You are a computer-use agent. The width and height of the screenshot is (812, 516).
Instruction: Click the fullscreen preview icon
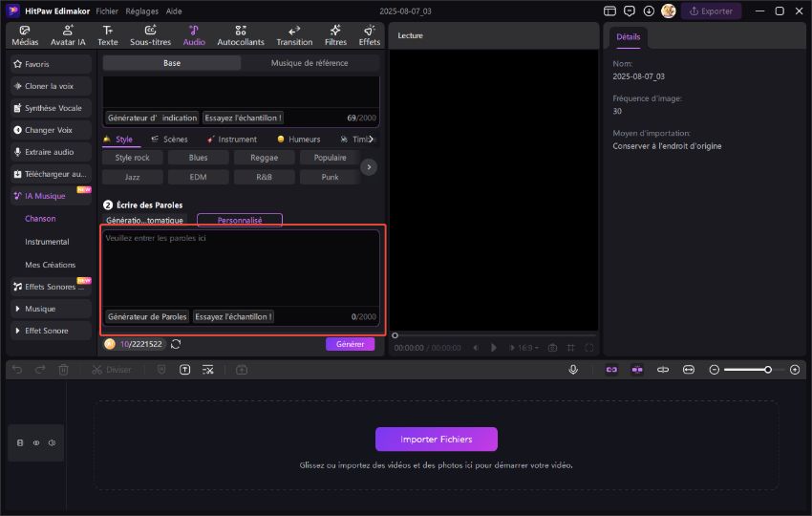pos(588,348)
